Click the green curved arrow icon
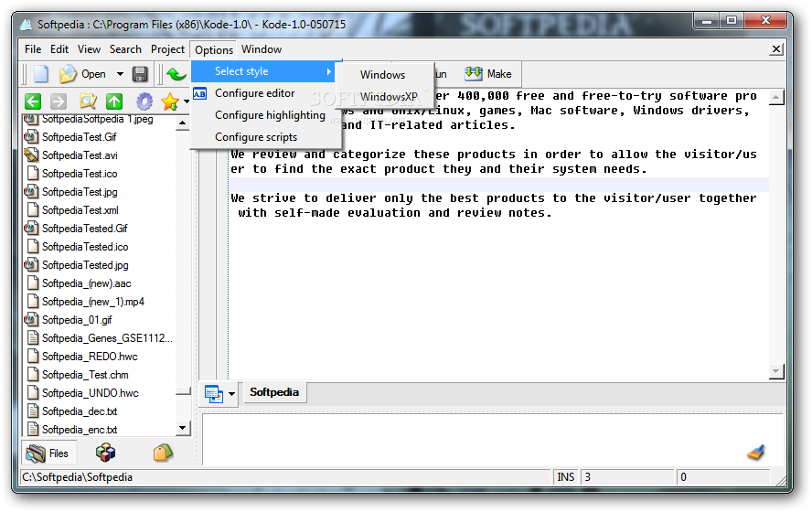Viewport: 812px width, 512px height. coord(176,74)
